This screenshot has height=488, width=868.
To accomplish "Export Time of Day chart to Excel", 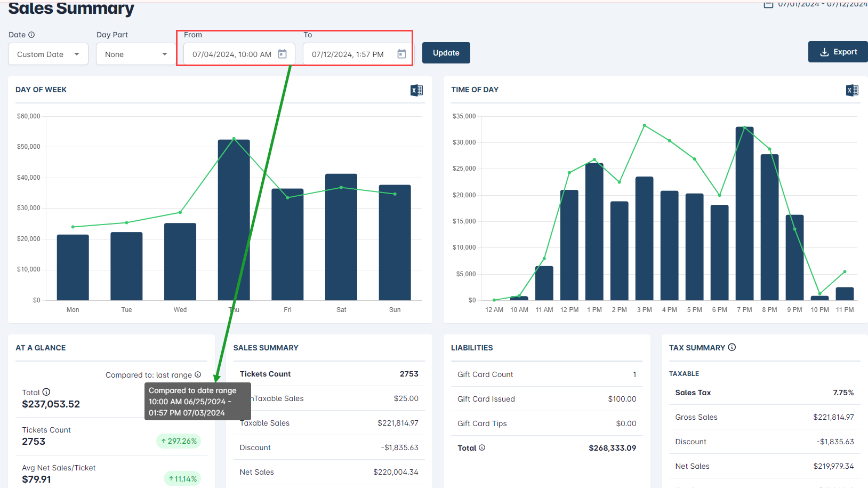I will point(852,90).
